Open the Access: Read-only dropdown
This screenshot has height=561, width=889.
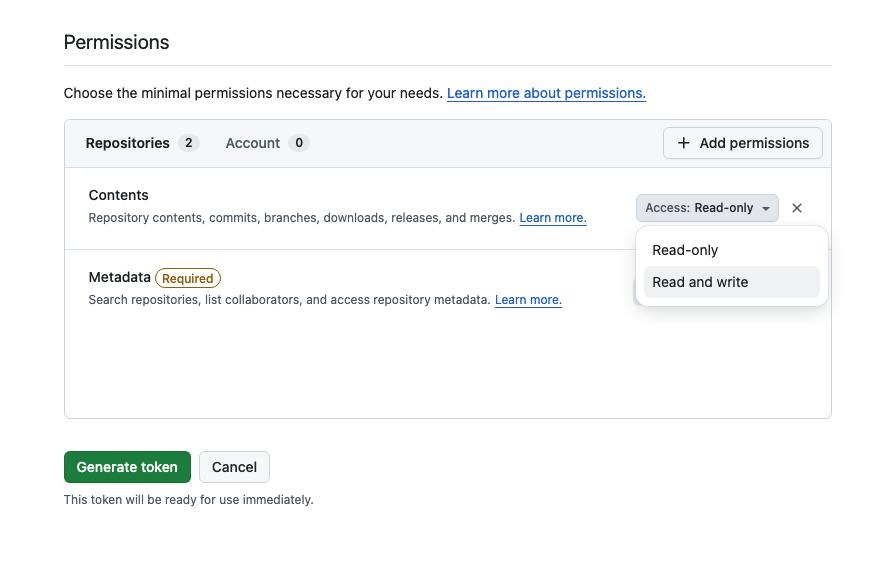pos(707,208)
